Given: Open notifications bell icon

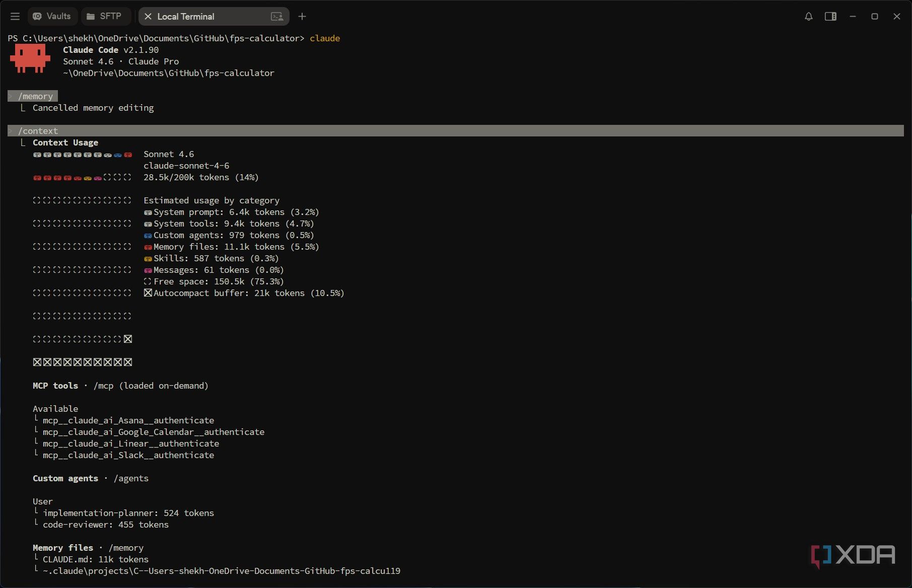Looking at the screenshot, I should (808, 17).
